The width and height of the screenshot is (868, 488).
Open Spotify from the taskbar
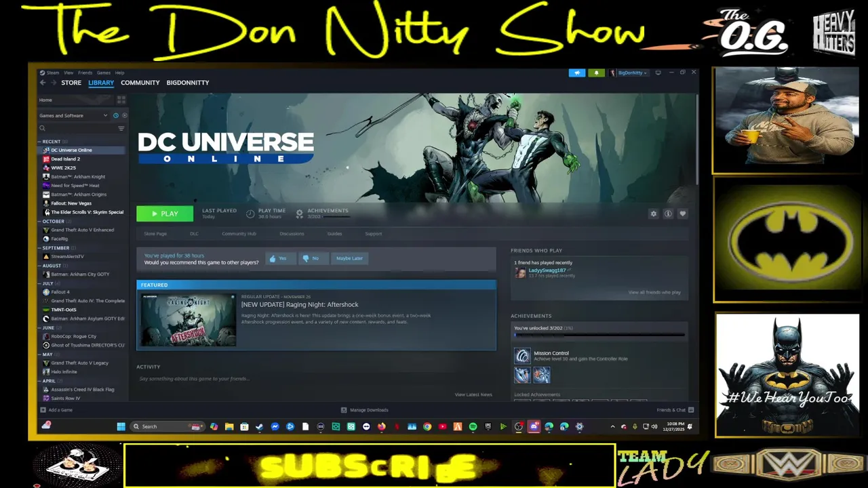click(473, 426)
